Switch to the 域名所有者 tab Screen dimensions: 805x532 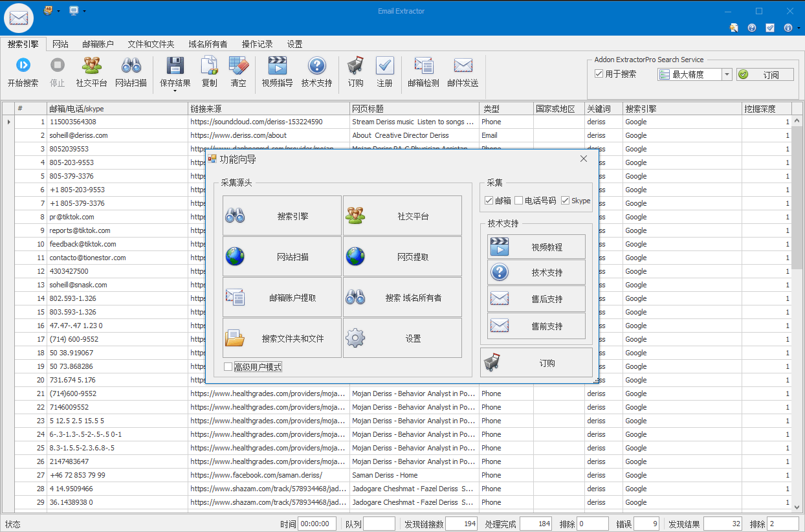click(x=208, y=44)
